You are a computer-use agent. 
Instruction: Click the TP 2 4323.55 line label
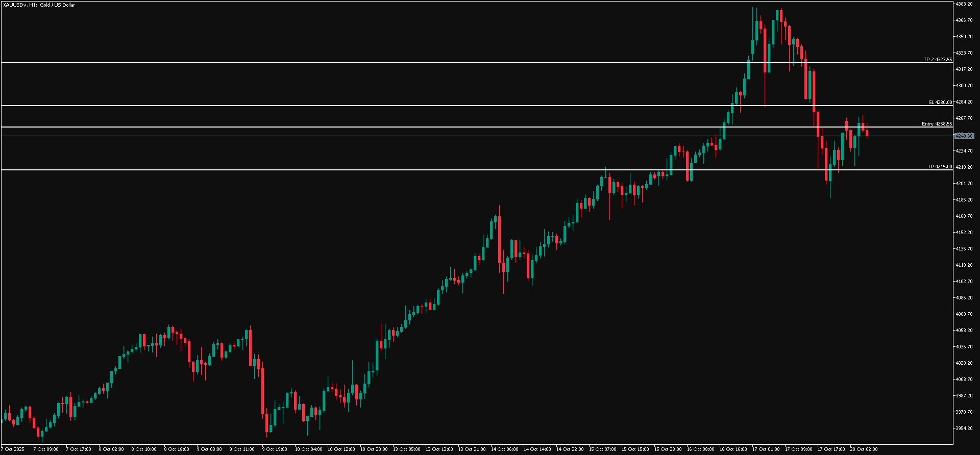pos(937,60)
